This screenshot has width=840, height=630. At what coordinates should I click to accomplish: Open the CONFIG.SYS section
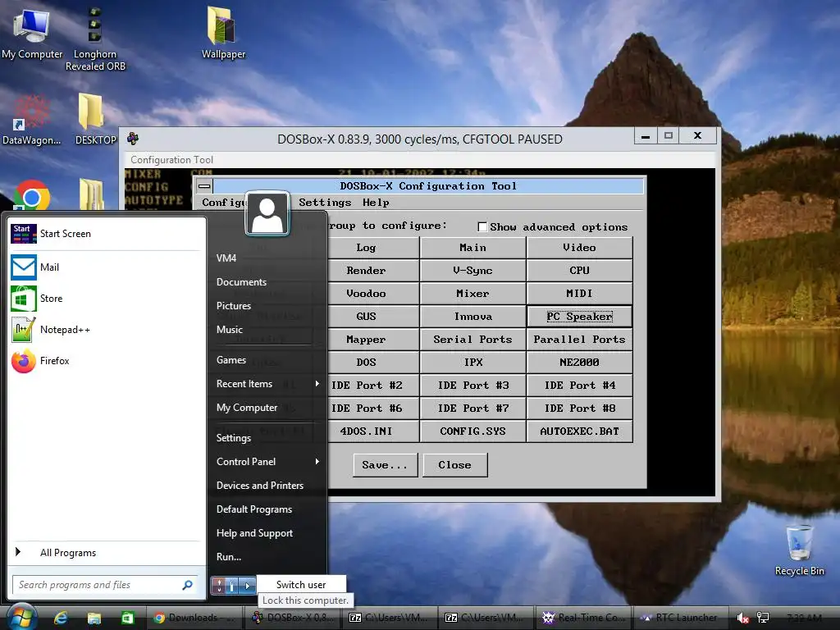(472, 431)
